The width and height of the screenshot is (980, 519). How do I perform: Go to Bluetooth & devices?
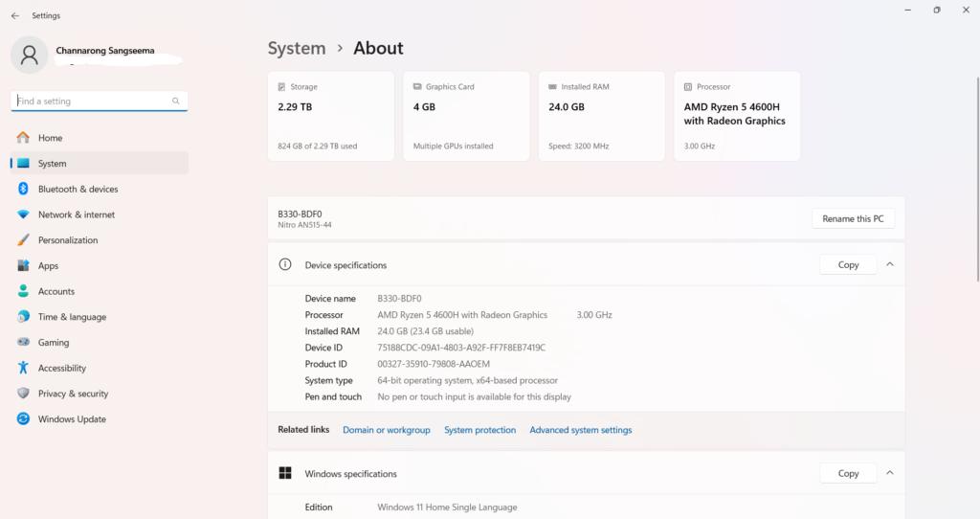[x=100, y=189]
